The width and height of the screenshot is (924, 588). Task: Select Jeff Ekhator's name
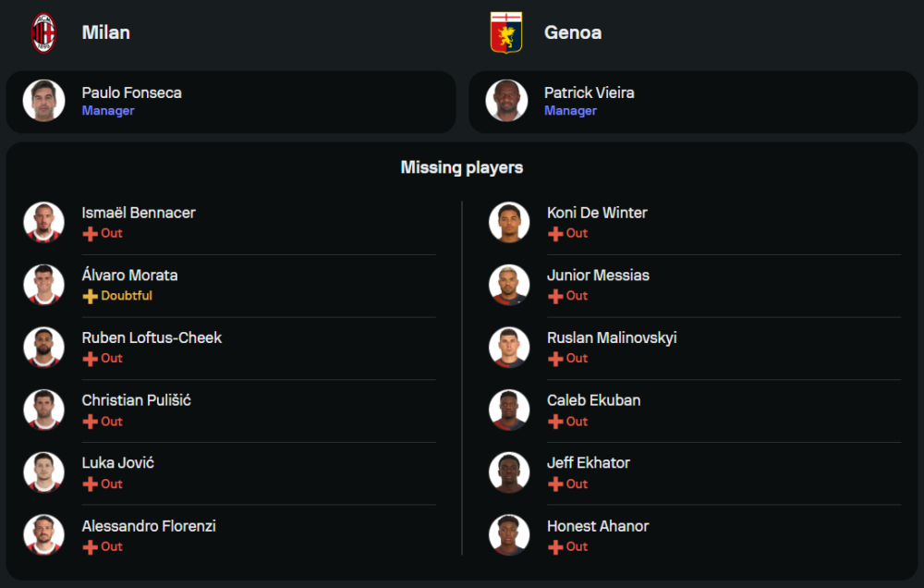pos(589,463)
